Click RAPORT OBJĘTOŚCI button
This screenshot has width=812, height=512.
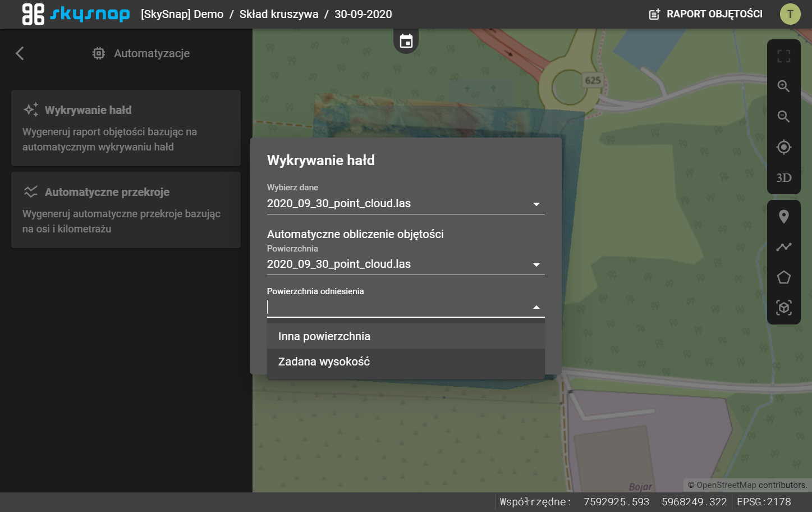[705, 14]
